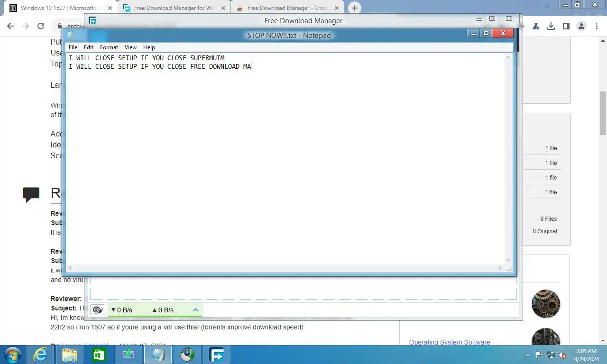Click Notepad horizontal scrollbar left arrow

click(70, 268)
